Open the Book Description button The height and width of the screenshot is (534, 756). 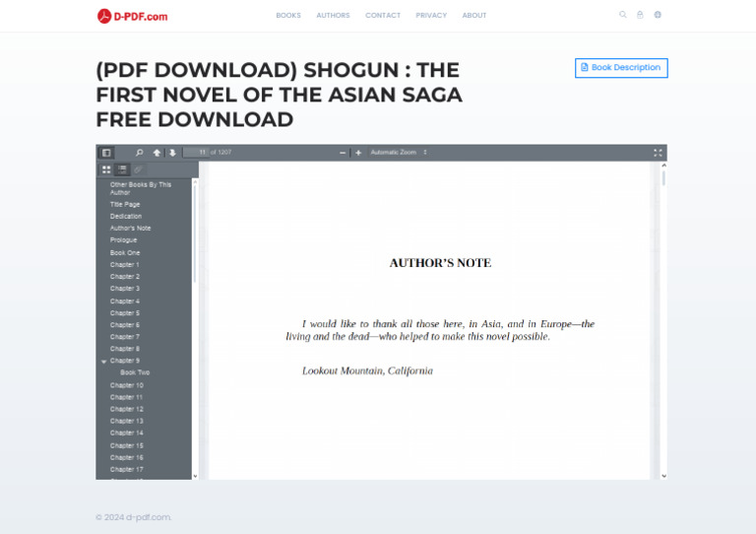[621, 68]
